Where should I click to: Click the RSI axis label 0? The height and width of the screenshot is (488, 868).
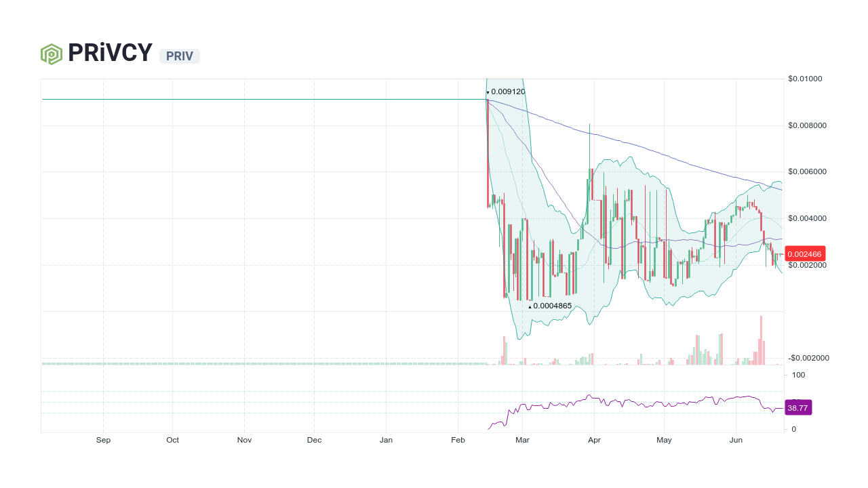pos(794,429)
